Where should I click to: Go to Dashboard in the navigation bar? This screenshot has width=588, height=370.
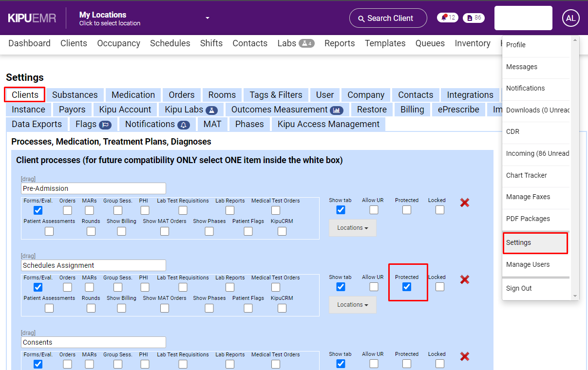pos(30,43)
